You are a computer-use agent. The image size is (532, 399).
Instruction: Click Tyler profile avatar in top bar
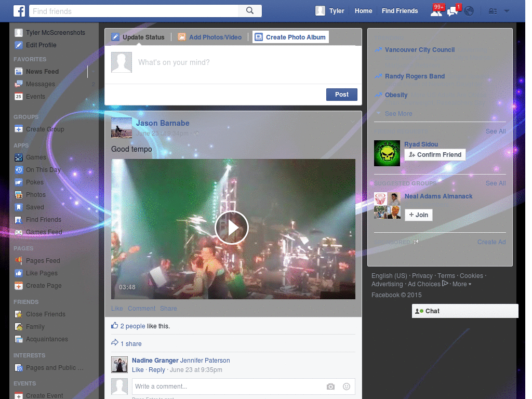point(320,11)
